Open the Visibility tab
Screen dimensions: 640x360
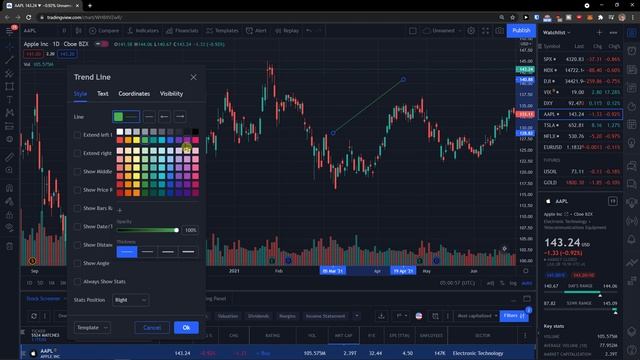pyautogui.click(x=171, y=93)
